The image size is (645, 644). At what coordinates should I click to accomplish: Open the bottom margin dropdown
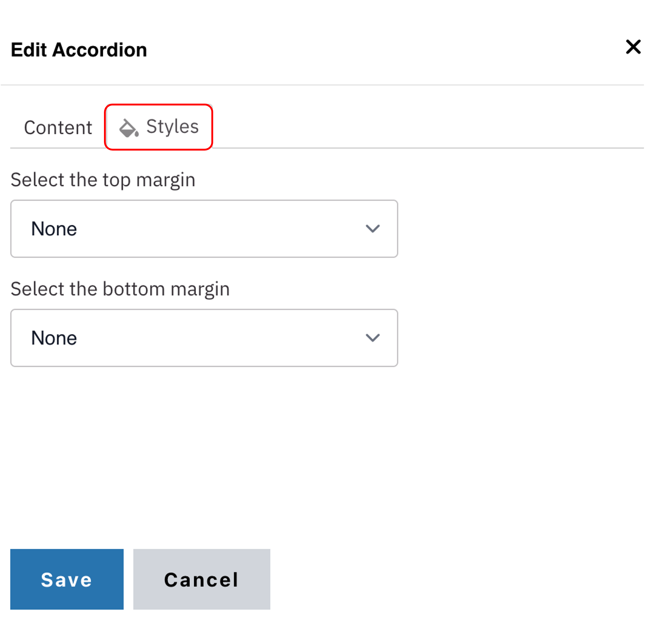coord(204,338)
